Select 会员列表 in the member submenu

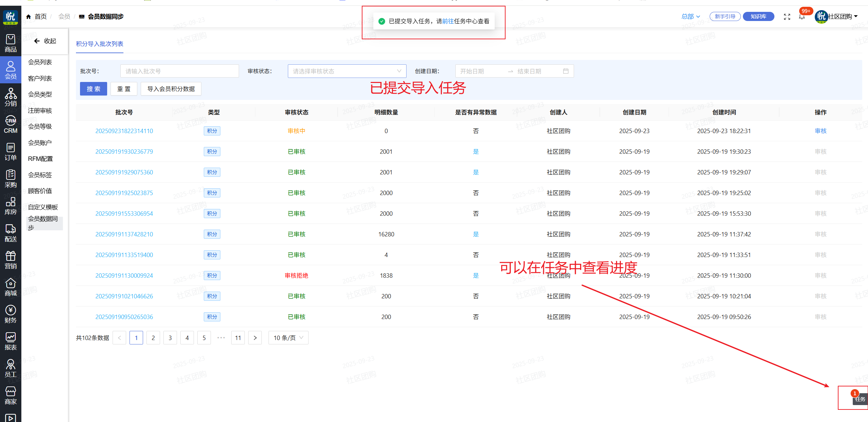[40, 62]
